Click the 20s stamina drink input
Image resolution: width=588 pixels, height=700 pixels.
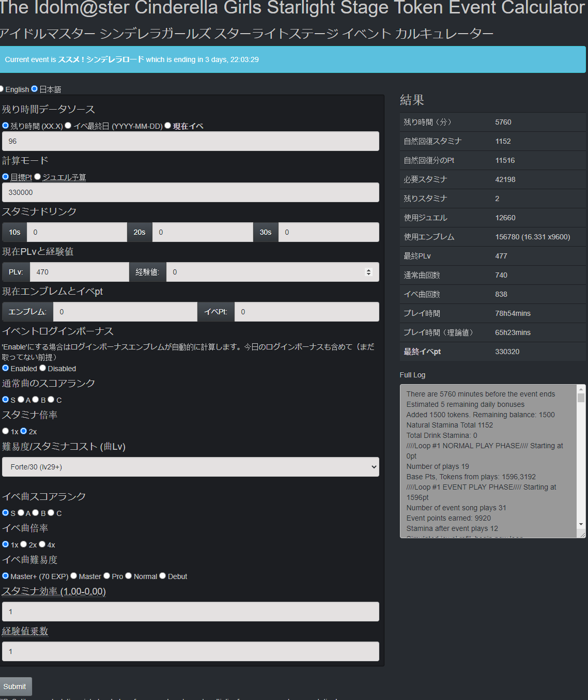203,232
